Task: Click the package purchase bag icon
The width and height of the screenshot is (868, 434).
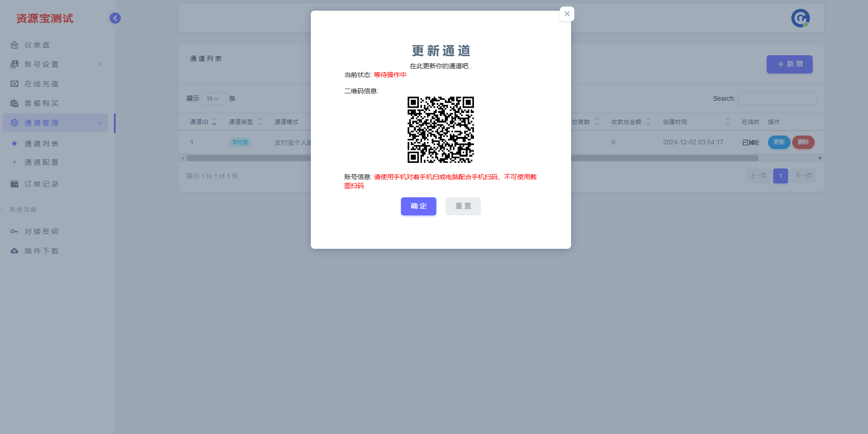Action: click(14, 103)
